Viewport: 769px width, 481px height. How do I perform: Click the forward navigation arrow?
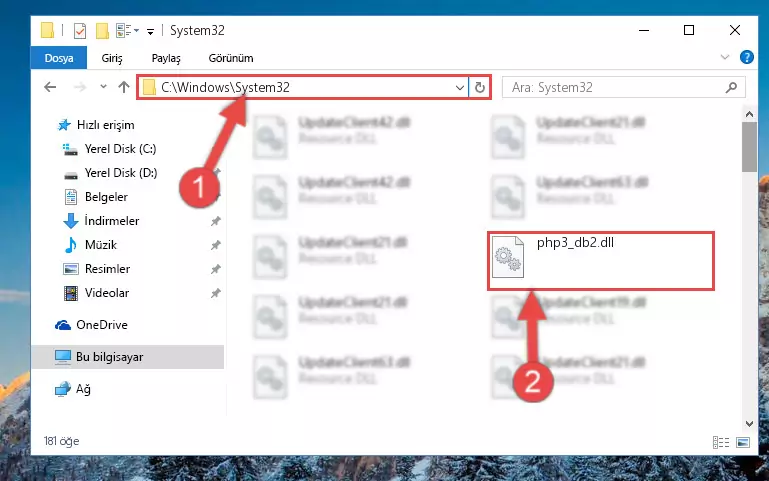(79, 87)
